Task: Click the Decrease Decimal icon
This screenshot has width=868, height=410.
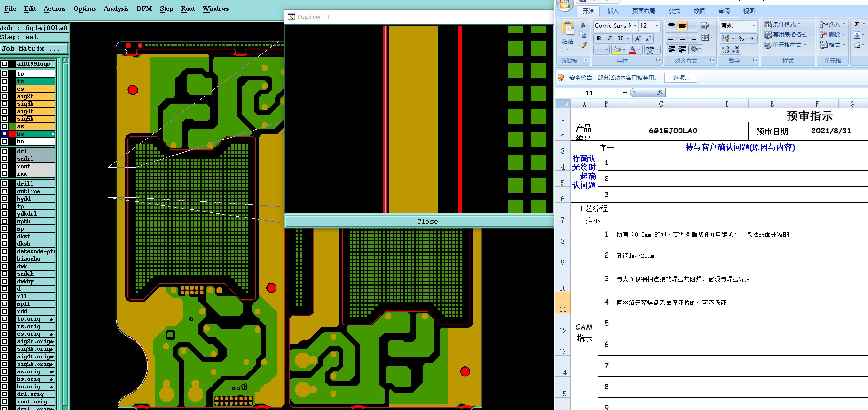Action: pyautogui.click(x=736, y=49)
